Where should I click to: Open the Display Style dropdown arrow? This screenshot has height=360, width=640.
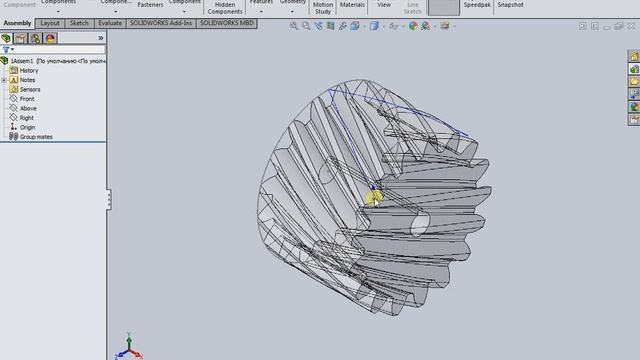383,27
